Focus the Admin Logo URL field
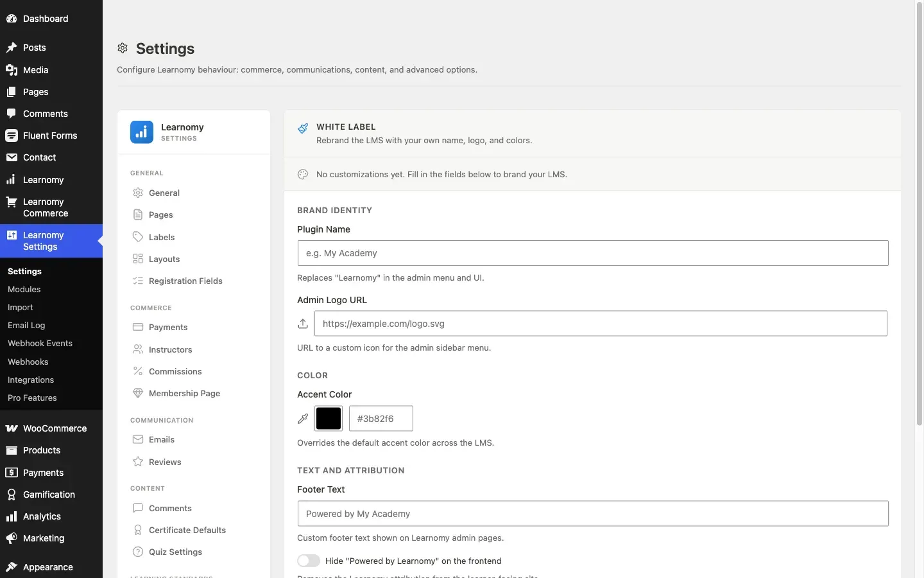The image size is (924, 578). point(601,324)
